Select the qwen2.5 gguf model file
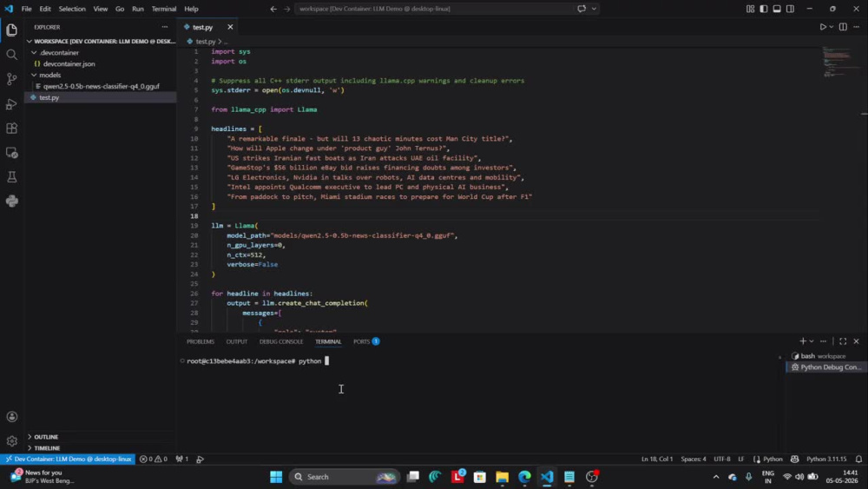Image resolution: width=868 pixels, height=489 pixels. [101, 86]
